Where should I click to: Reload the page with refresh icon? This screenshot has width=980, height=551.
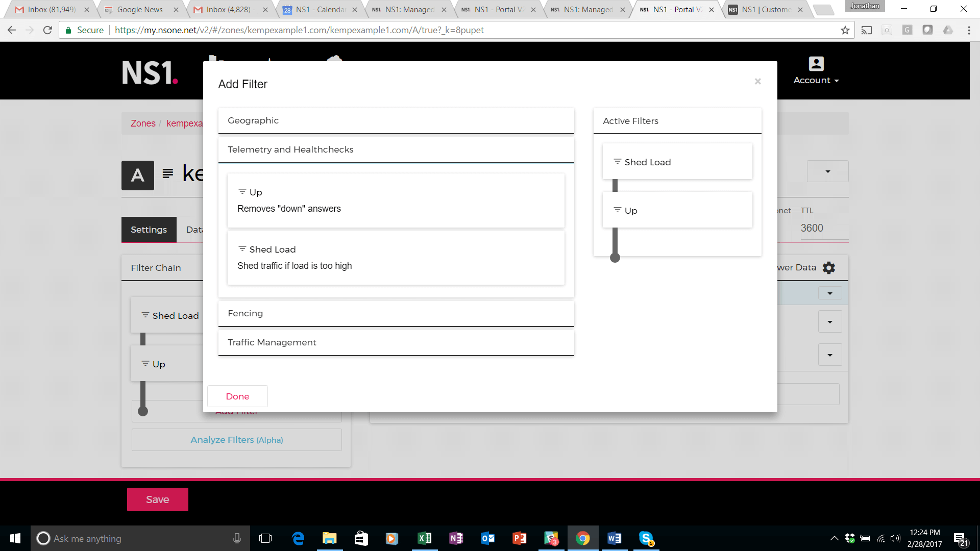(x=47, y=30)
